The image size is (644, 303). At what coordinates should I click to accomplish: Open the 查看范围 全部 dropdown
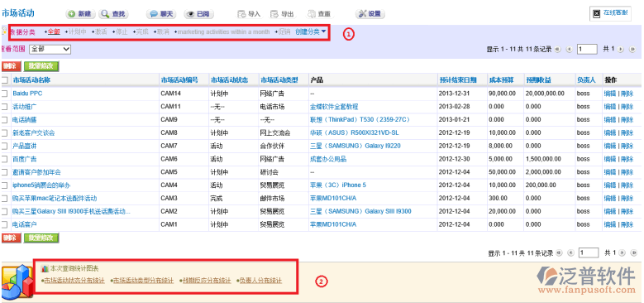coord(50,49)
